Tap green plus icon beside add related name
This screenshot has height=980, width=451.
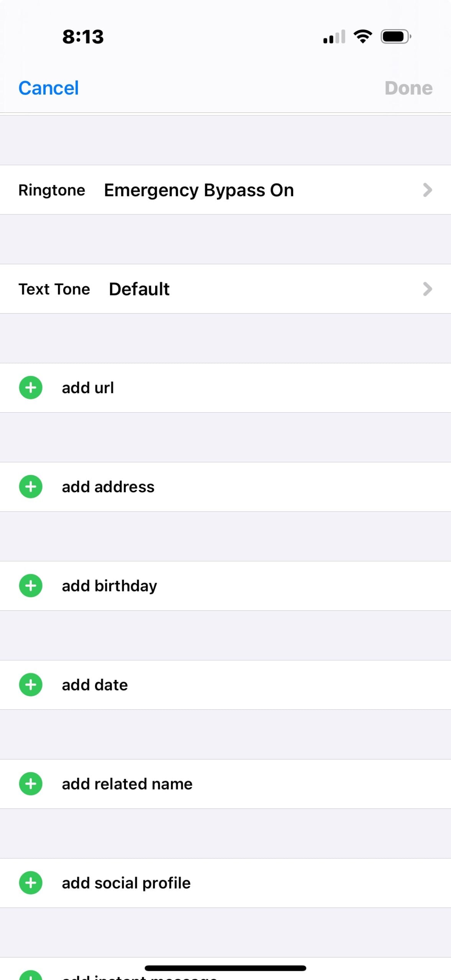pos(31,784)
